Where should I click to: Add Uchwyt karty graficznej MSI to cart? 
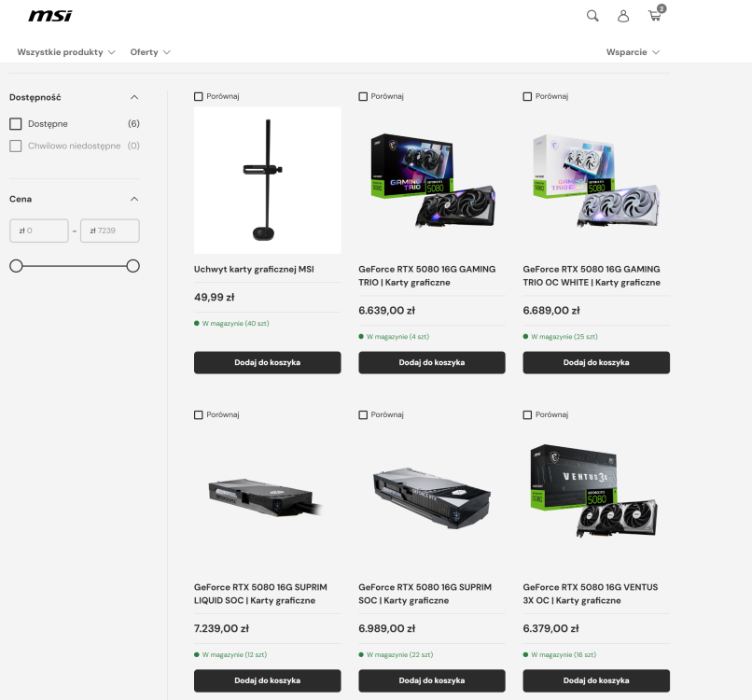pos(268,363)
